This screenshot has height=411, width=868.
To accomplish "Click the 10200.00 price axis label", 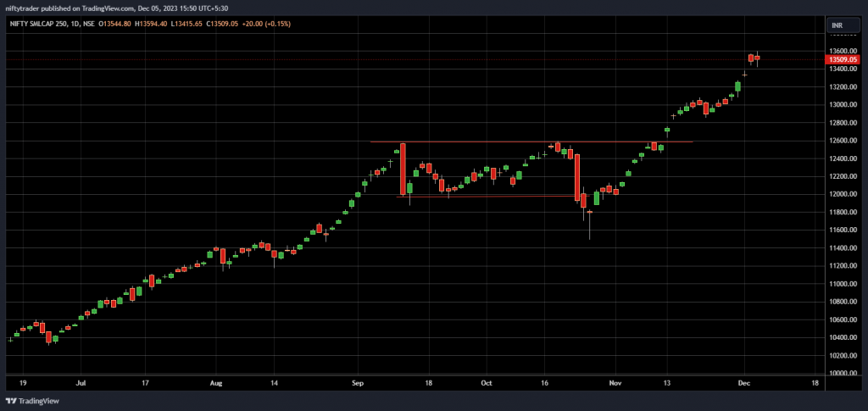I will [x=843, y=356].
